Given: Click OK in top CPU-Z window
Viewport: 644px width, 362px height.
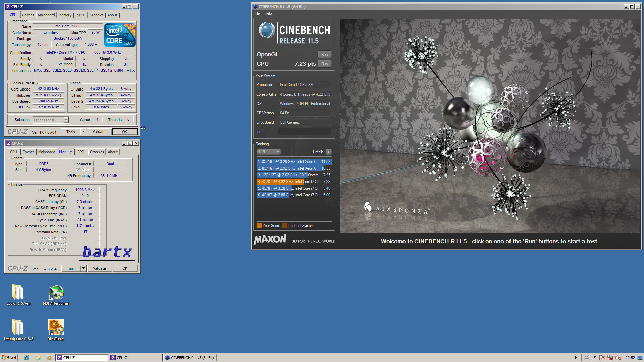Looking at the screenshot, I should (x=124, y=132).
